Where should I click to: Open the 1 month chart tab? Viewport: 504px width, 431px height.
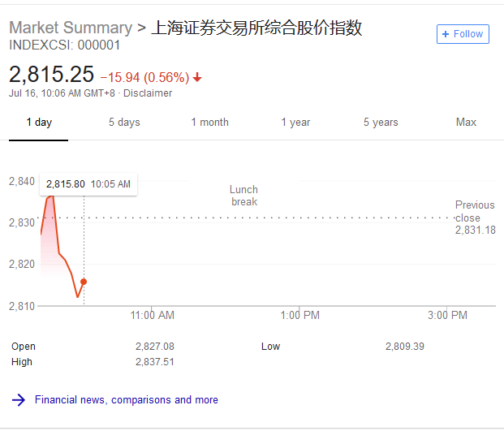[x=209, y=123]
